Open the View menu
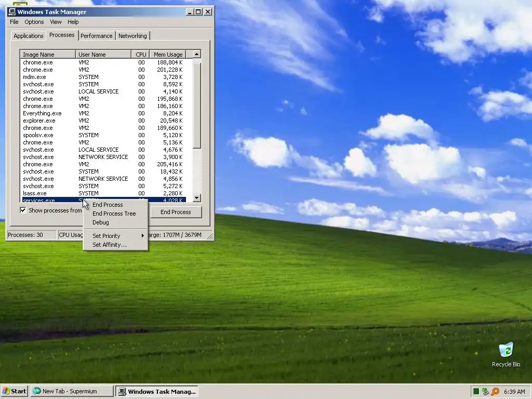 [56, 22]
